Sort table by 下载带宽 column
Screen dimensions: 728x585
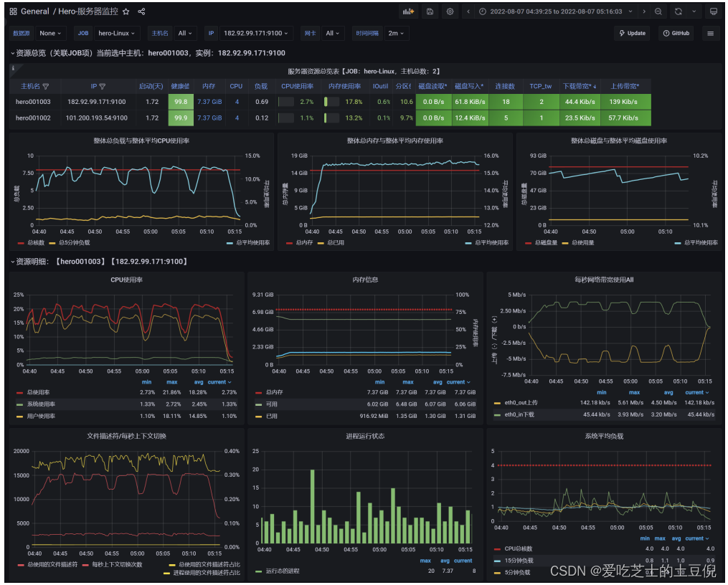(x=580, y=86)
